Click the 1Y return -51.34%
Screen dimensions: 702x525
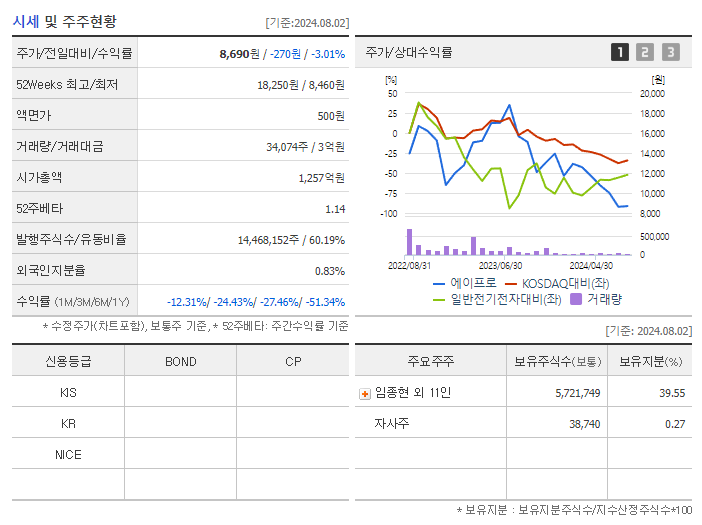(325, 302)
